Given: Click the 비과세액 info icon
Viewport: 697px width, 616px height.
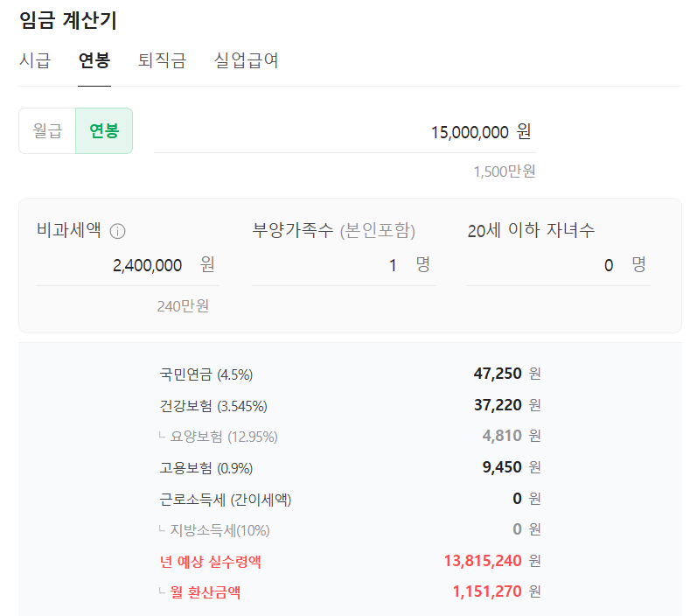Looking at the screenshot, I should [x=117, y=231].
